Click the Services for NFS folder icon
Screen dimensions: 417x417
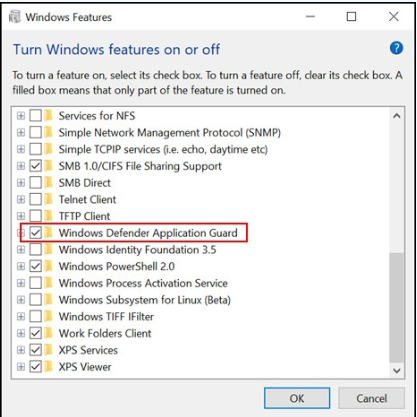49,116
